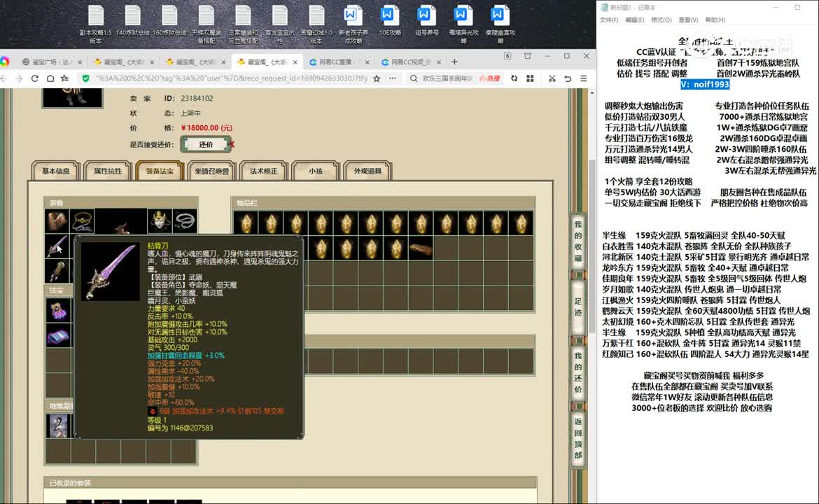Open the 格式(O) menu in Notepad
The image size is (819, 504).
tap(661, 20)
